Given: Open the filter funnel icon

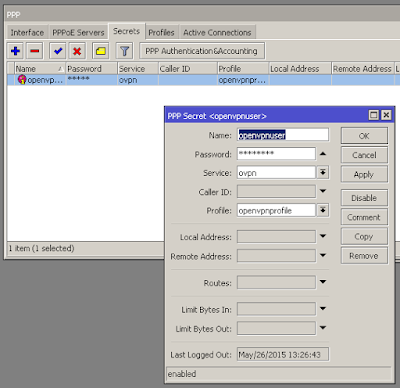Looking at the screenshot, I should 124,51.
